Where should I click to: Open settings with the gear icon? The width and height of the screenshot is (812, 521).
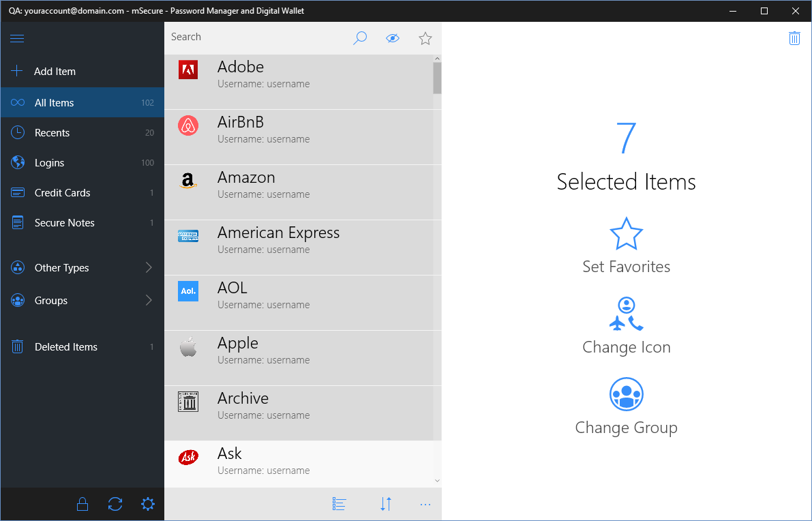point(147,504)
